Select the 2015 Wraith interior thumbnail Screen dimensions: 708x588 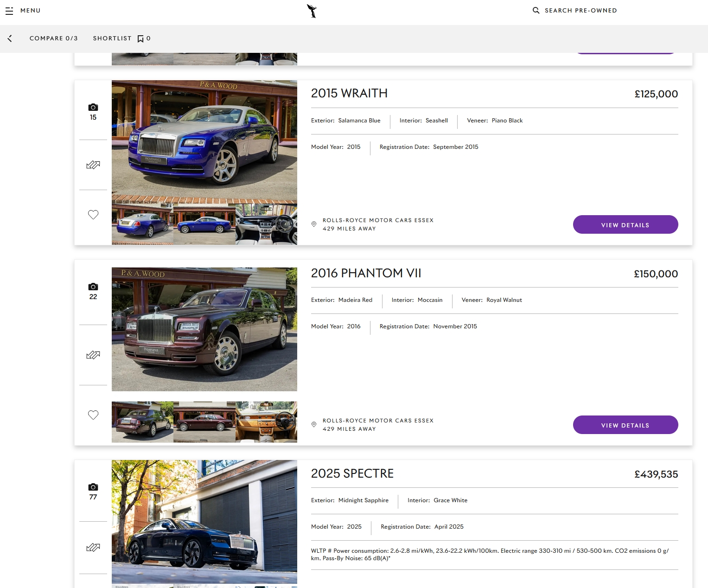pyautogui.click(x=266, y=224)
